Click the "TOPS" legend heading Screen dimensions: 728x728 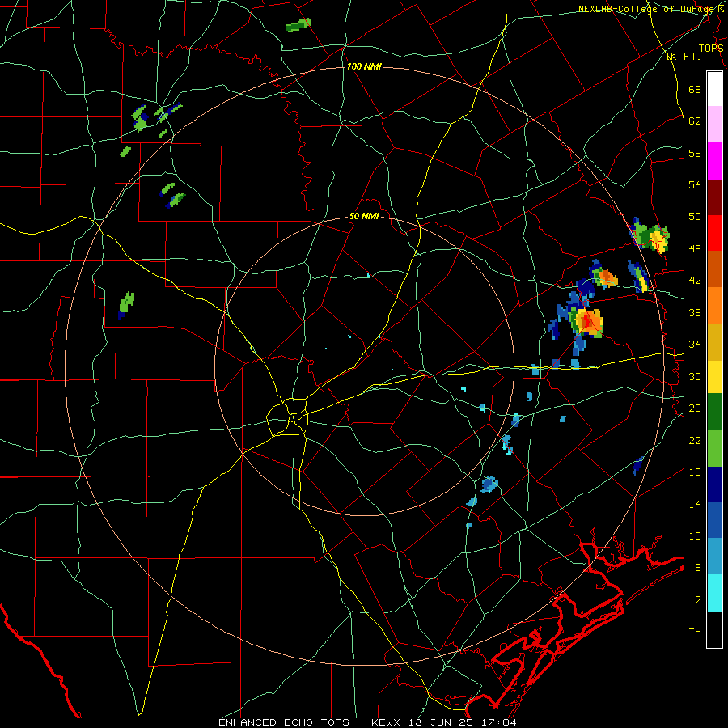pos(711,49)
